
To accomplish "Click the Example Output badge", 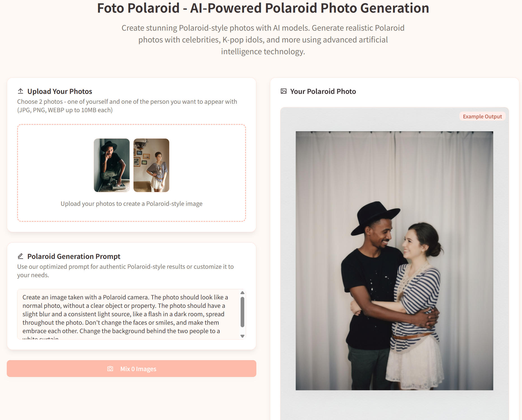I will (x=482, y=116).
